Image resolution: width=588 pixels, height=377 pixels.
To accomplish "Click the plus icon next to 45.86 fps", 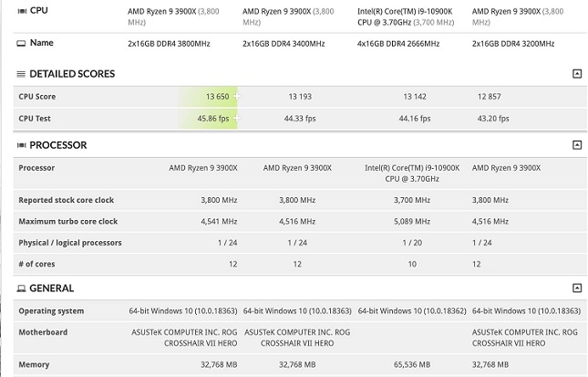I will tap(237, 118).
